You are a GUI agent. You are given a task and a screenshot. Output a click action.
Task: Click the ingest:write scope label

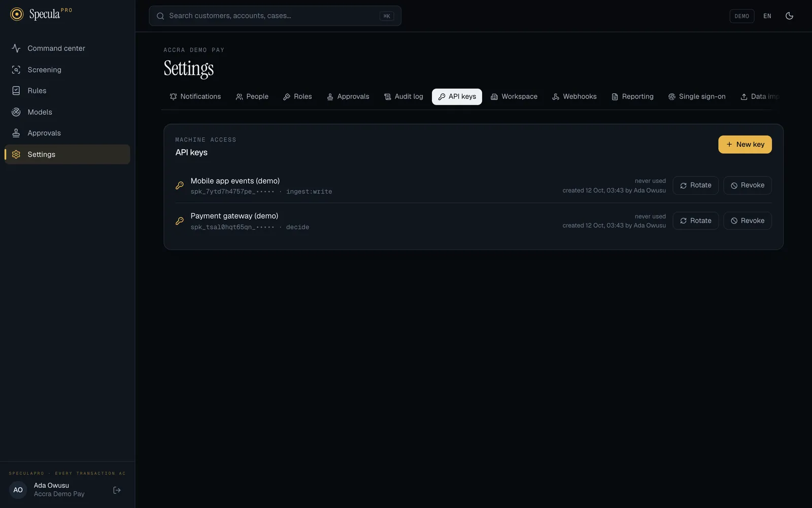[309, 192]
